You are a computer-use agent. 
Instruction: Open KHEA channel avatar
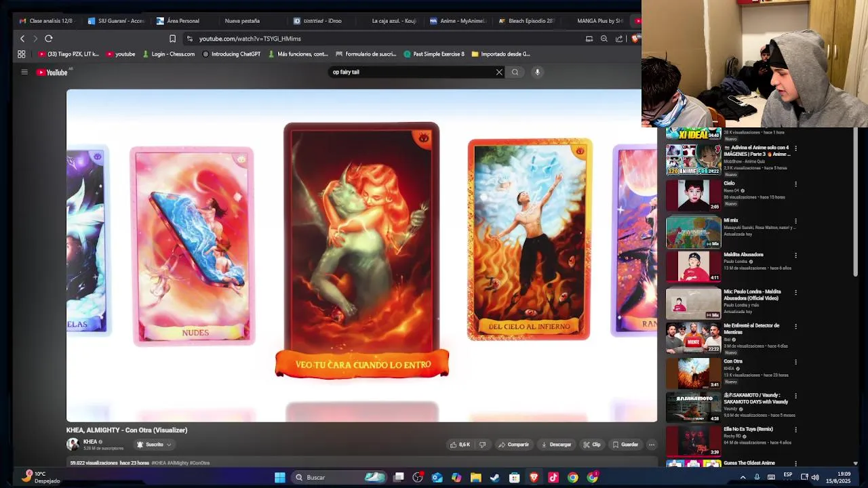73,445
